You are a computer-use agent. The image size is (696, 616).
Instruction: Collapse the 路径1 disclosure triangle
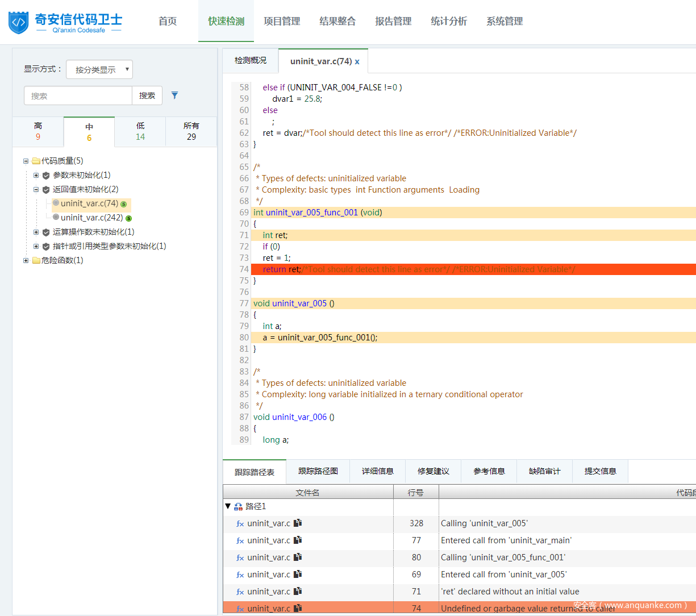[228, 506]
